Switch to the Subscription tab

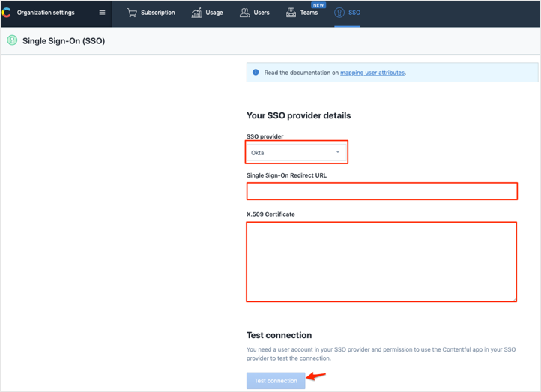coord(157,13)
